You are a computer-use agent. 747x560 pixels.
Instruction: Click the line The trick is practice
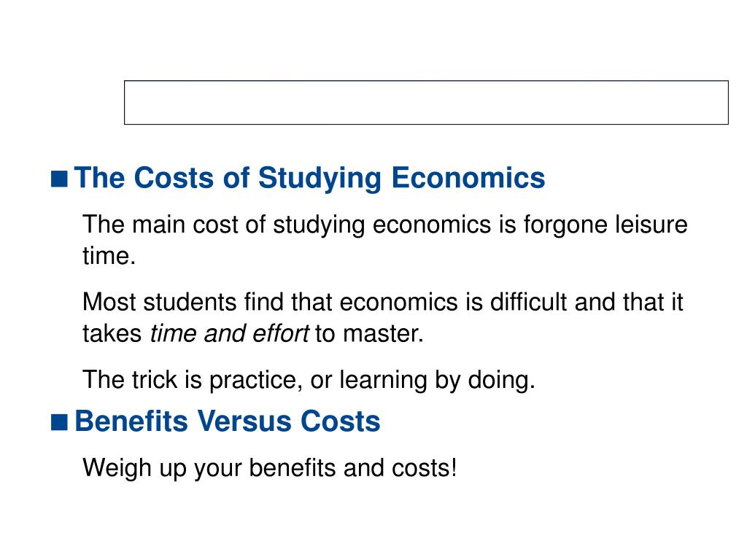click(x=309, y=380)
